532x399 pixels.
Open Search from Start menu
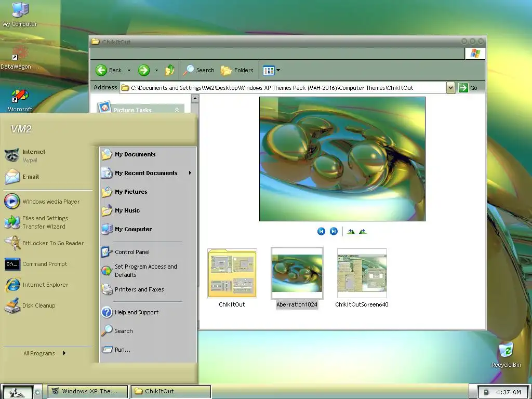(x=148, y=331)
